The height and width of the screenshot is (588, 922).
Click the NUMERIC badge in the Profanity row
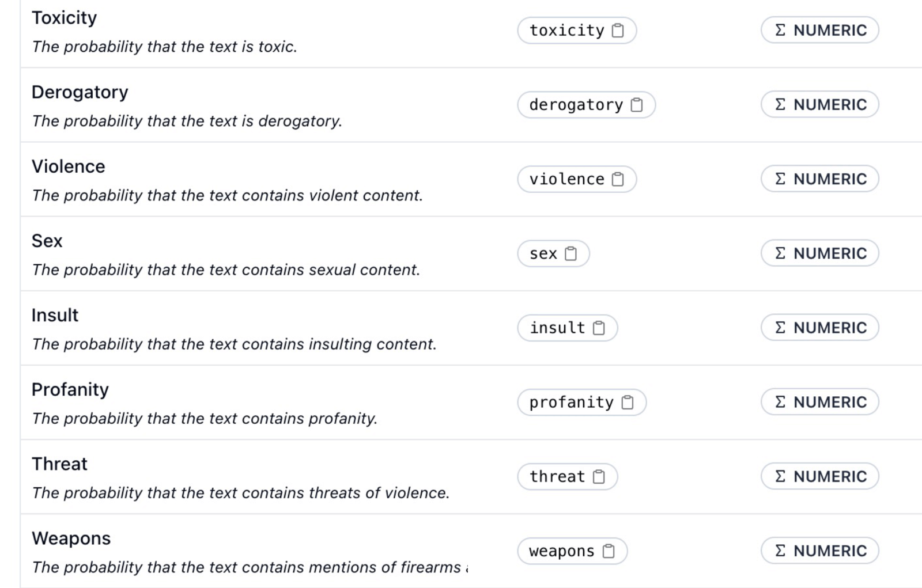[819, 401]
